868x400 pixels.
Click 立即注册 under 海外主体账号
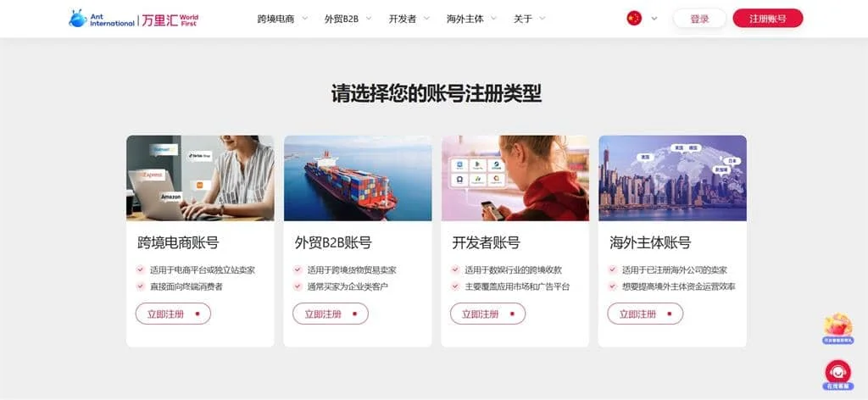645,314
